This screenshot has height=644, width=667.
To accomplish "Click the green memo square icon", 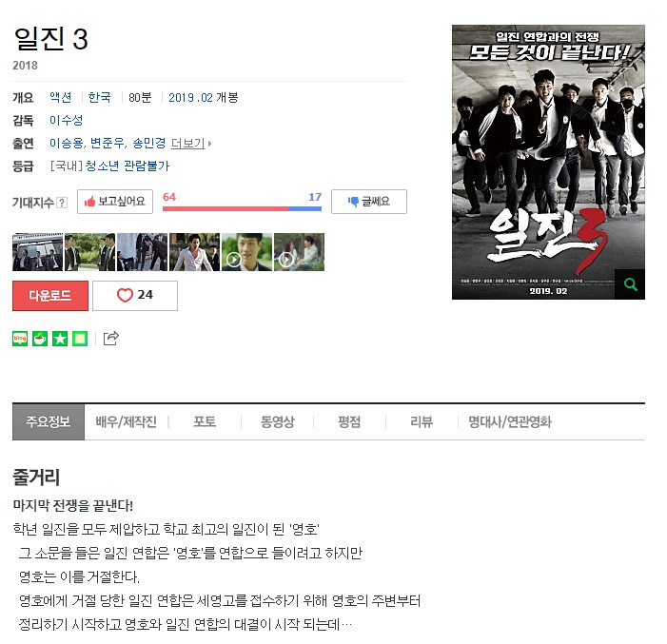I will point(80,339).
